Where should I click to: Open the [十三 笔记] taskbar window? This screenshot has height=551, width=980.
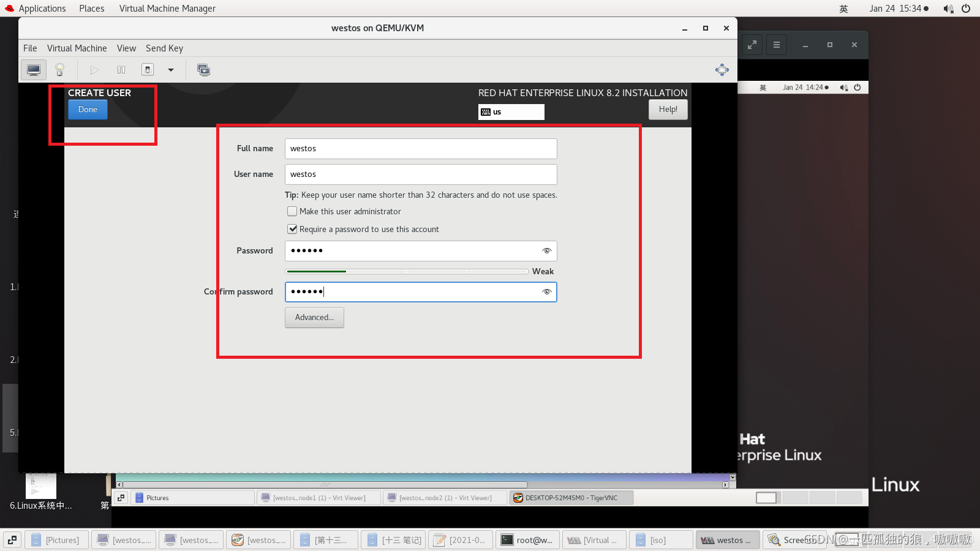(x=393, y=540)
